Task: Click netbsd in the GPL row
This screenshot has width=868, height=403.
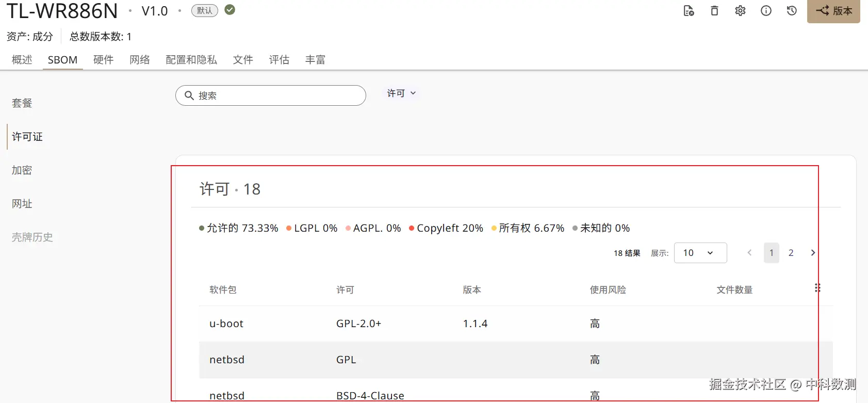Action: [x=227, y=360]
